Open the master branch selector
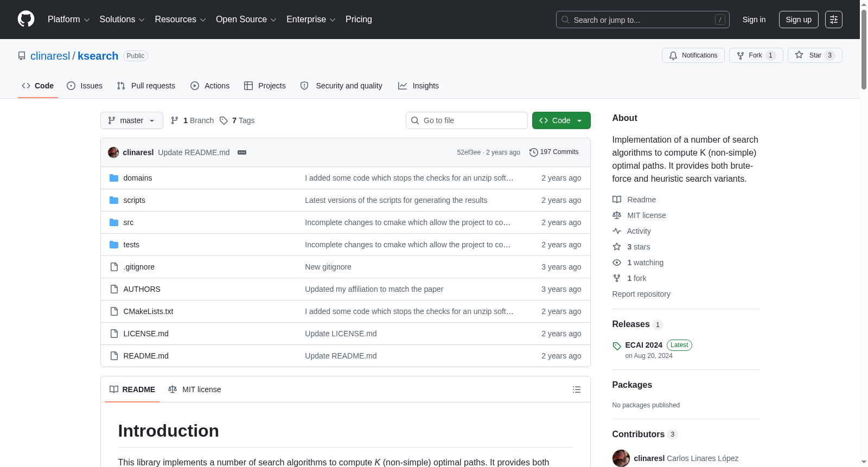 pyautogui.click(x=132, y=120)
